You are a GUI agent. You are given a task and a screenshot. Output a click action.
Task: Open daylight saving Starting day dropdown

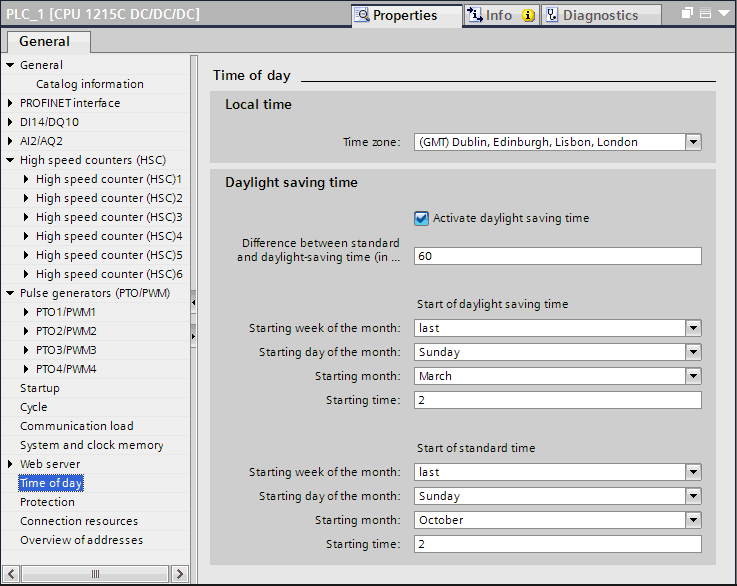click(693, 352)
